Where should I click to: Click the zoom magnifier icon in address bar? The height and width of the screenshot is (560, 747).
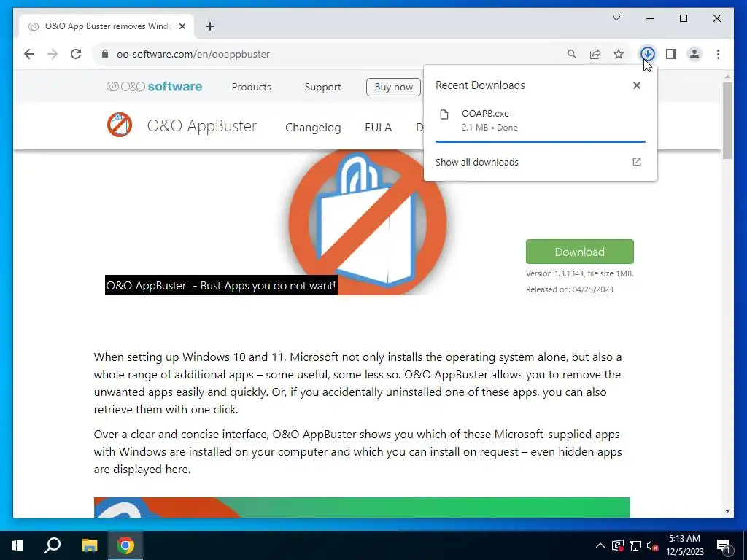click(x=572, y=54)
